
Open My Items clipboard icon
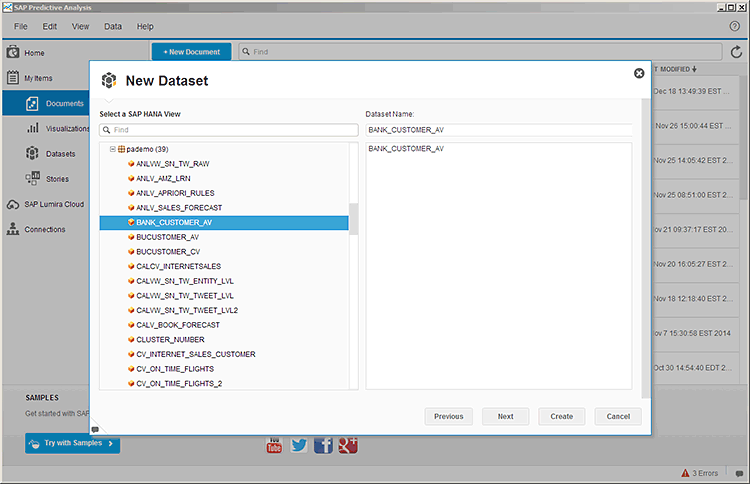[x=13, y=77]
